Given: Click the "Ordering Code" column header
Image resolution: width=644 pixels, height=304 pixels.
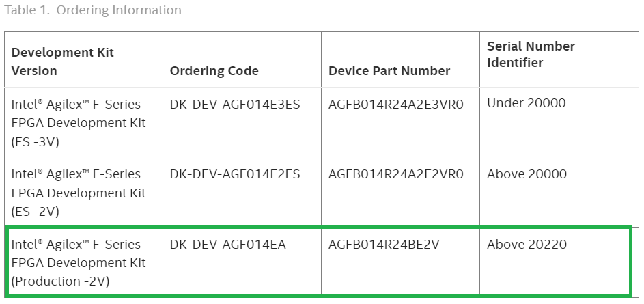Looking at the screenshot, I should pos(214,71).
